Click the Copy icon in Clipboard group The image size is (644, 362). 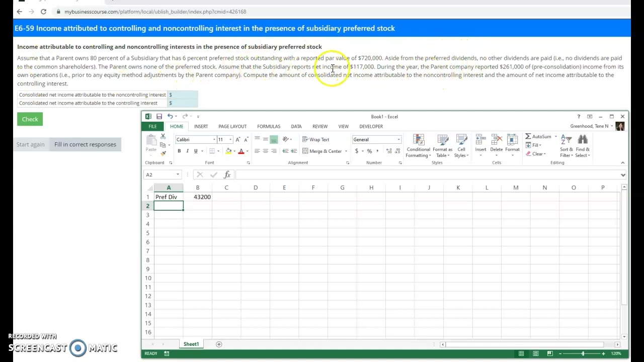click(x=163, y=145)
